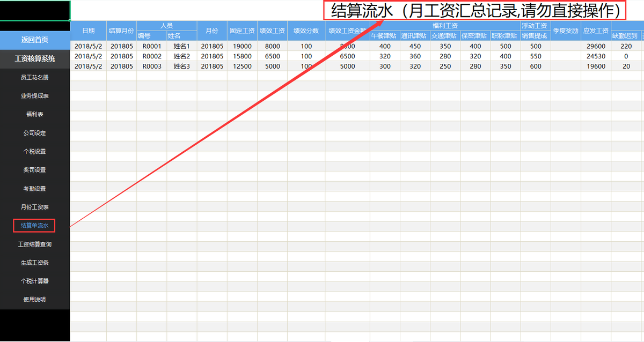Open the 员工花名册 (employee roster) page
The image size is (644, 342).
point(35,77)
